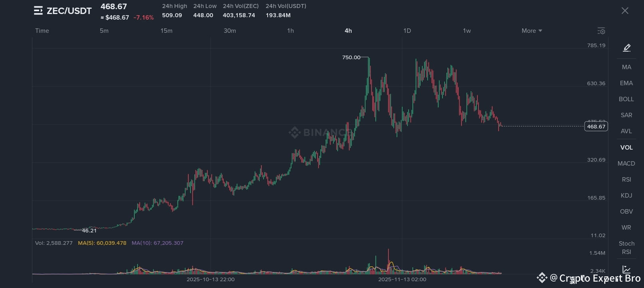Select the 4h timeframe
The image size is (644, 288).
(348, 31)
